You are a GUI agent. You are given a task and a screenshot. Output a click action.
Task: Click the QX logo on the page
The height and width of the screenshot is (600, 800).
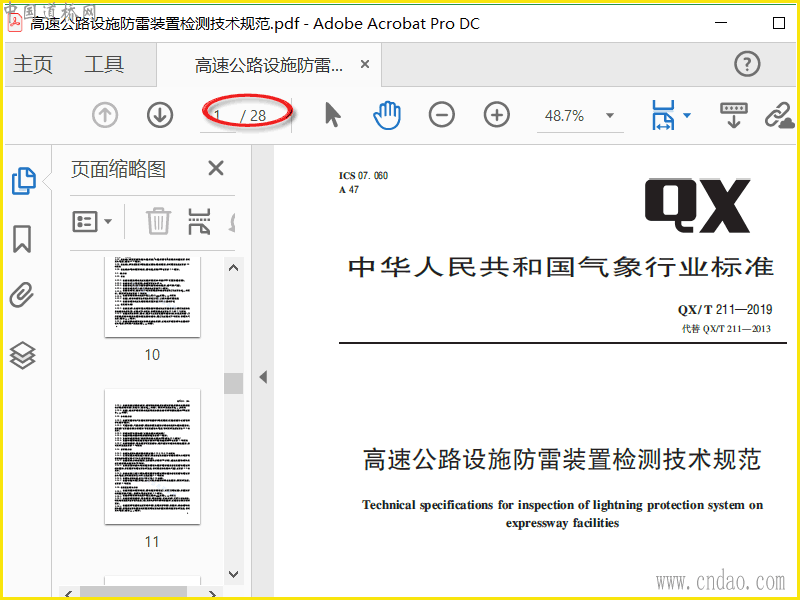[x=697, y=205]
